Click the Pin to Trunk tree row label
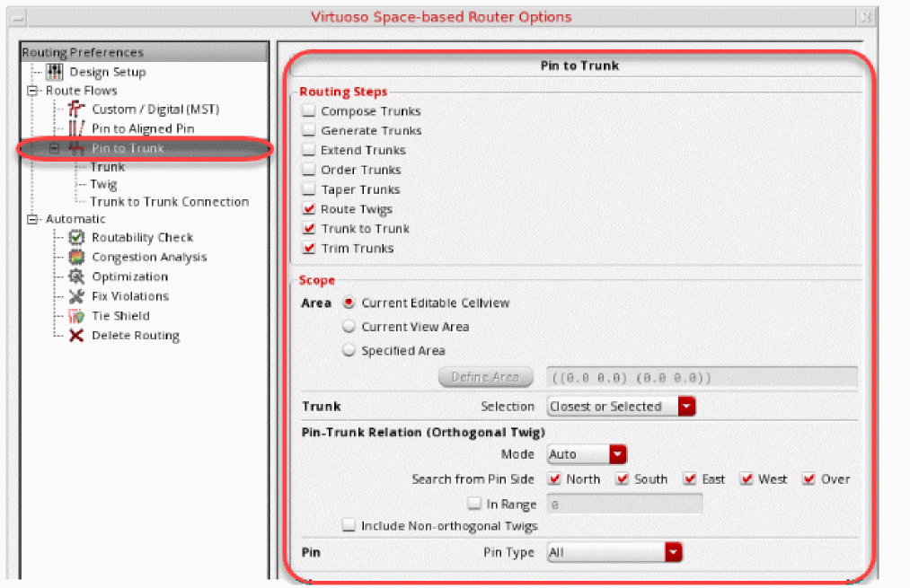Viewport: 910px width, 588px height. point(128,148)
